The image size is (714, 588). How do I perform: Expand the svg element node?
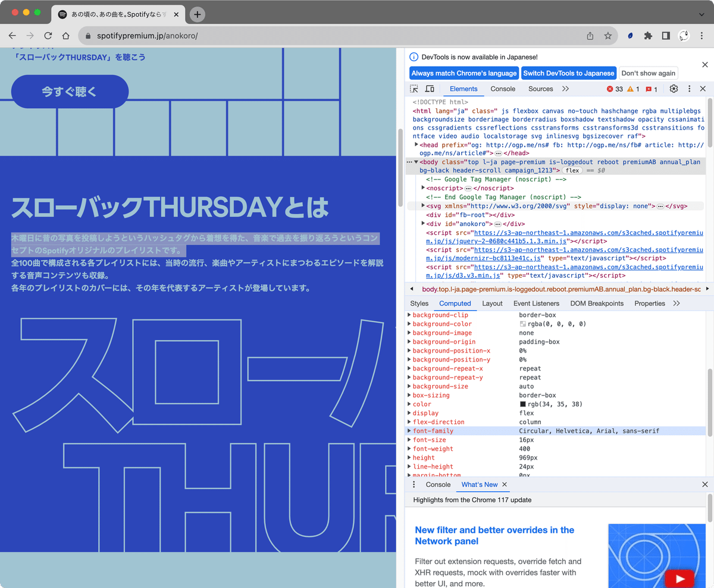423,206
